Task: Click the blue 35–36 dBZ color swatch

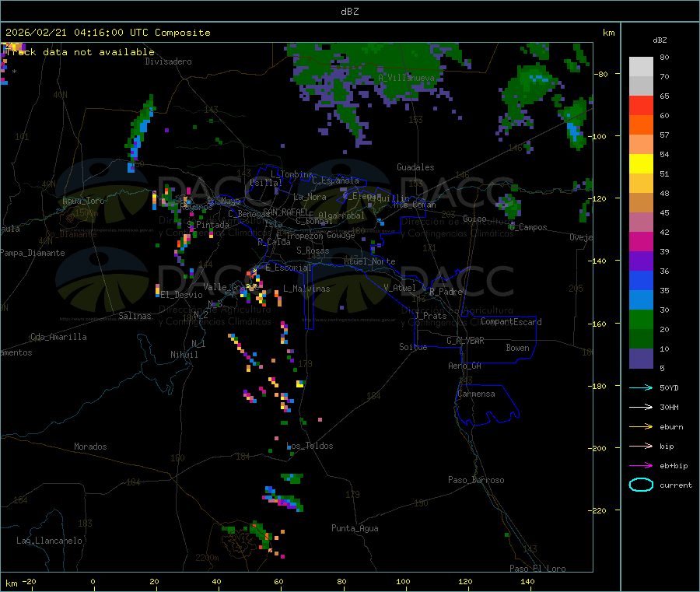Action: 641,280
